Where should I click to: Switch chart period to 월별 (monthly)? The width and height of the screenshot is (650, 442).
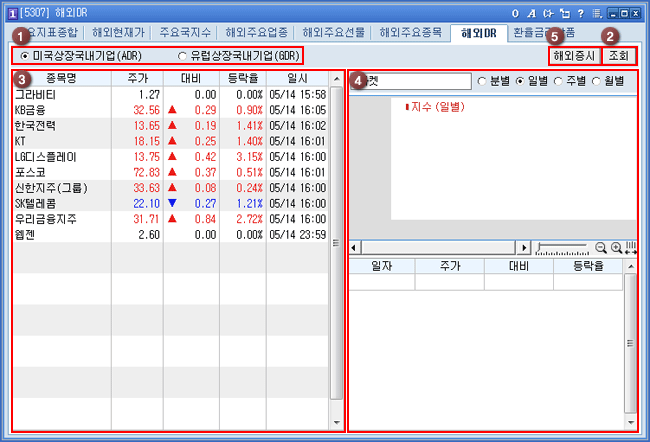tap(597, 80)
